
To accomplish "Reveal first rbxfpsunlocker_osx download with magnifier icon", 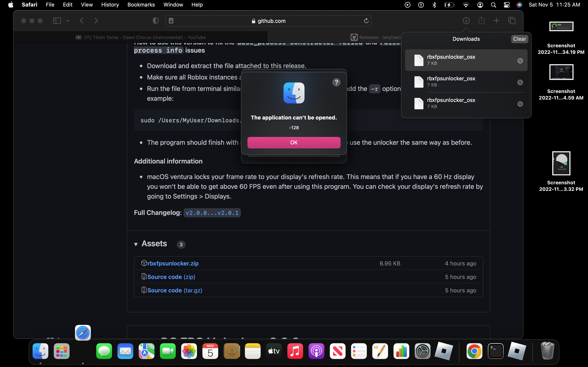I will click(x=520, y=61).
